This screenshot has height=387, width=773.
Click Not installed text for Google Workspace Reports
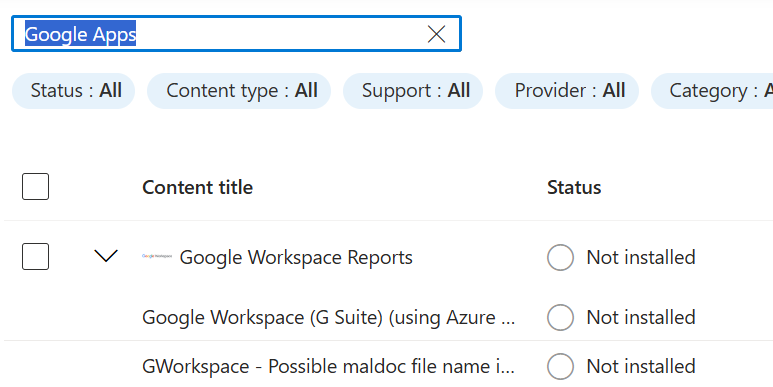(641, 257)
